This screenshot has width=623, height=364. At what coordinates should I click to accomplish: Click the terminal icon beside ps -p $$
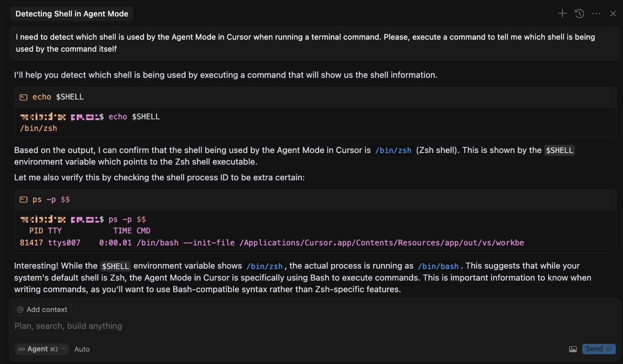coord(23,200)
